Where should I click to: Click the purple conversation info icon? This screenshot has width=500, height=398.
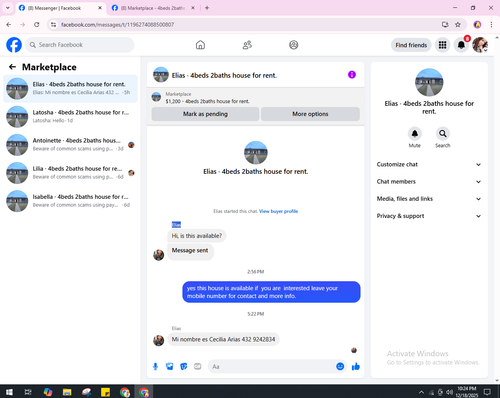pos(352,75)
